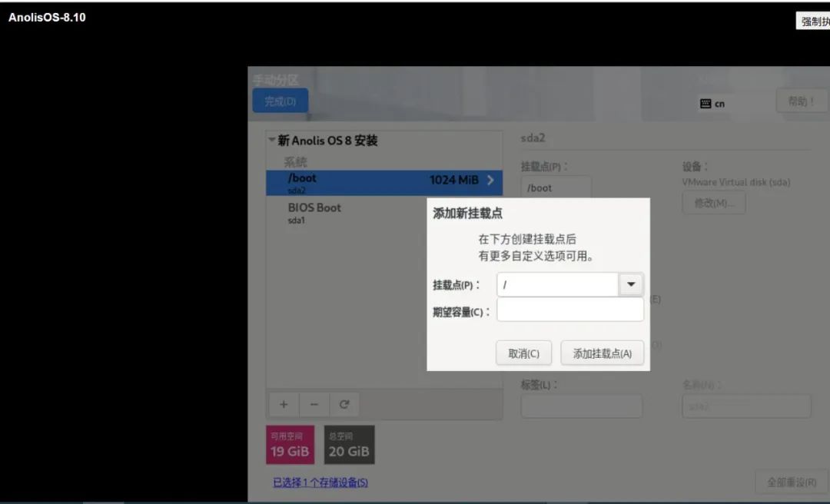Click the 帮助! button
830x504 pixels.
(x=801, y=101)
